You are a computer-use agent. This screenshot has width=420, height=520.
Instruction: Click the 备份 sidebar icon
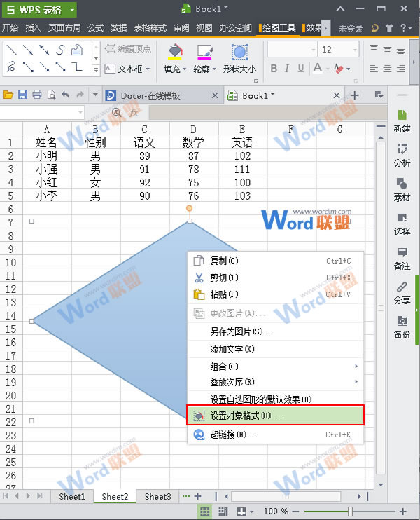point(402,327)
